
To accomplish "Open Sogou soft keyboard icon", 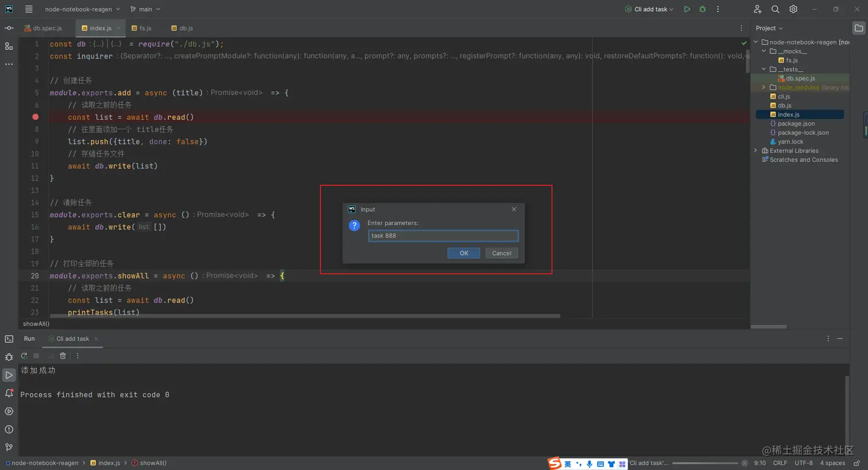I will (600, 464).
